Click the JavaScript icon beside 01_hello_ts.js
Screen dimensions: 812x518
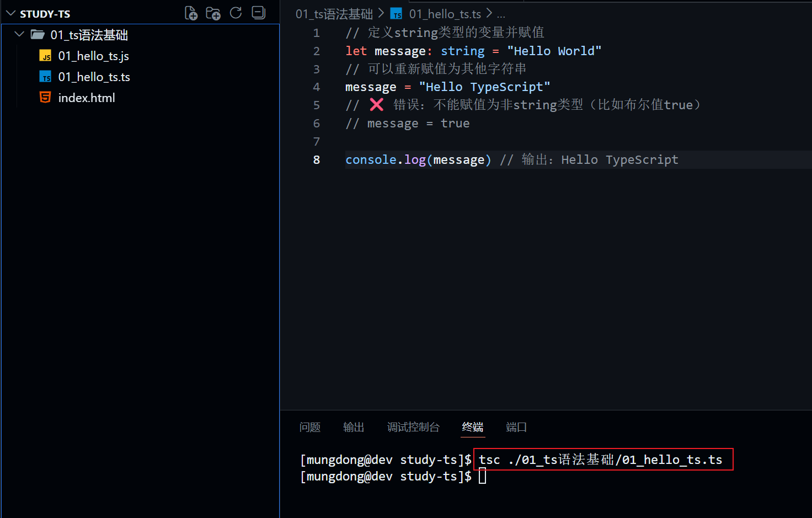coord(45,55)
